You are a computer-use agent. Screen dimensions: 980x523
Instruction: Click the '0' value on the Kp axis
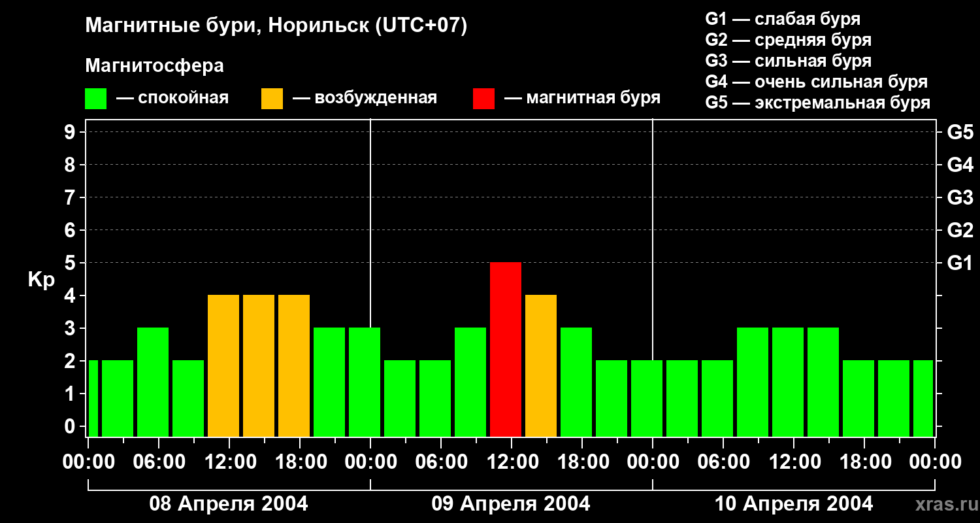click(x=71, y=426)
